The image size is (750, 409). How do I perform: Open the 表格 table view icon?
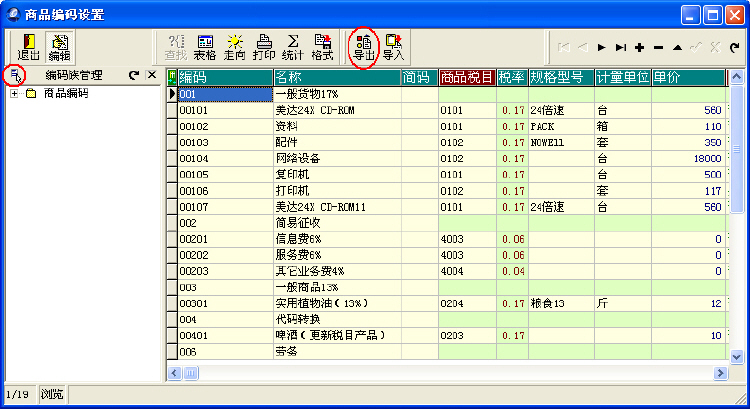tap(205, 47)
